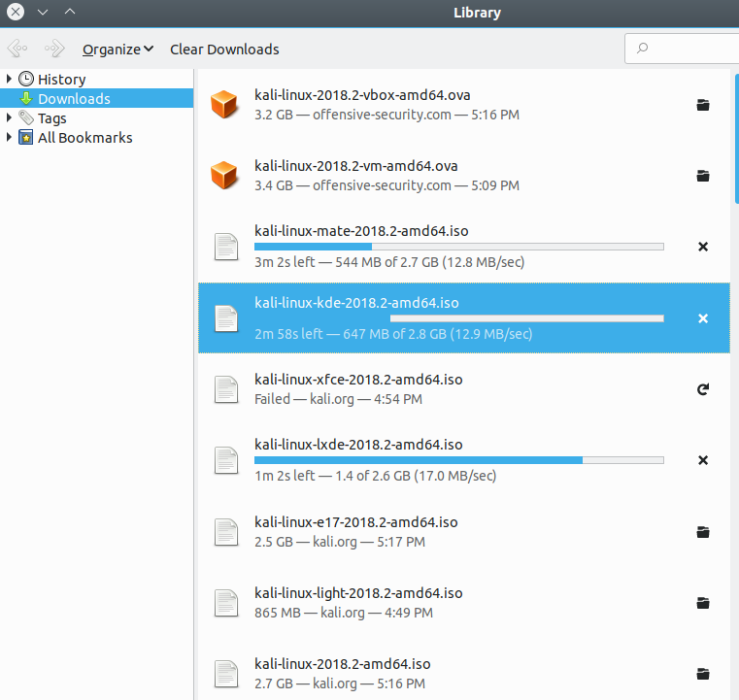This screenshot has width=739, height=700.
Task: Click '3.2 GB — offensive-security.com — 5:16 PM' details
Action: 386,115
